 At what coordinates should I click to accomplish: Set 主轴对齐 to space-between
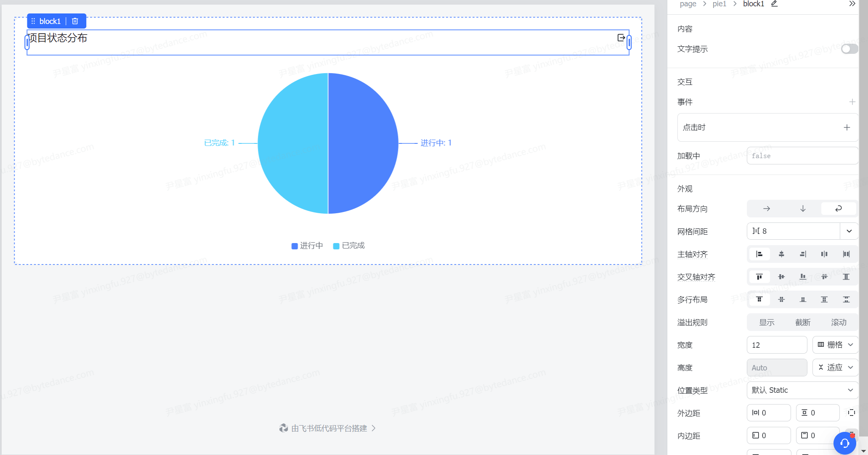click(x=846, y=254)
